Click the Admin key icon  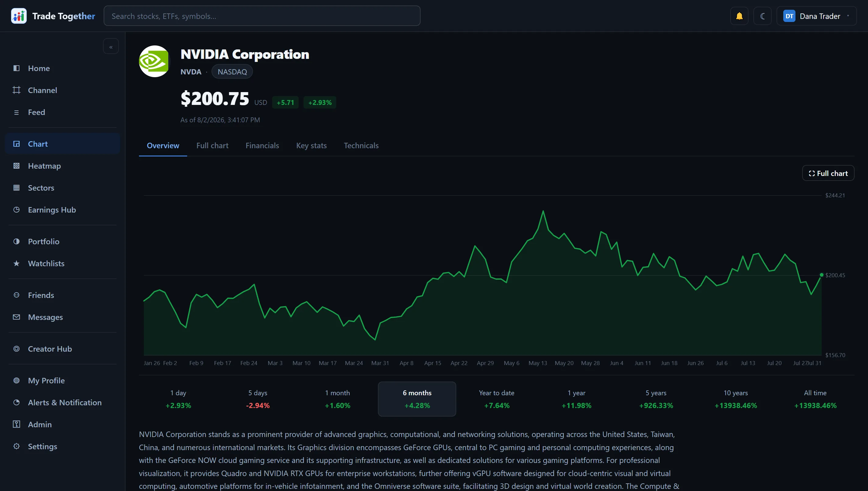[16, 424]
